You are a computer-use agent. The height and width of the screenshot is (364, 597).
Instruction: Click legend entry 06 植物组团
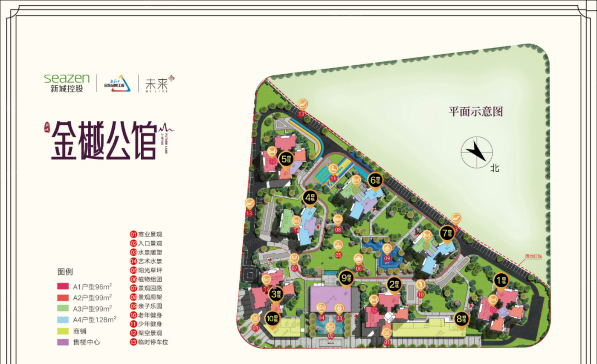(147, 279)
